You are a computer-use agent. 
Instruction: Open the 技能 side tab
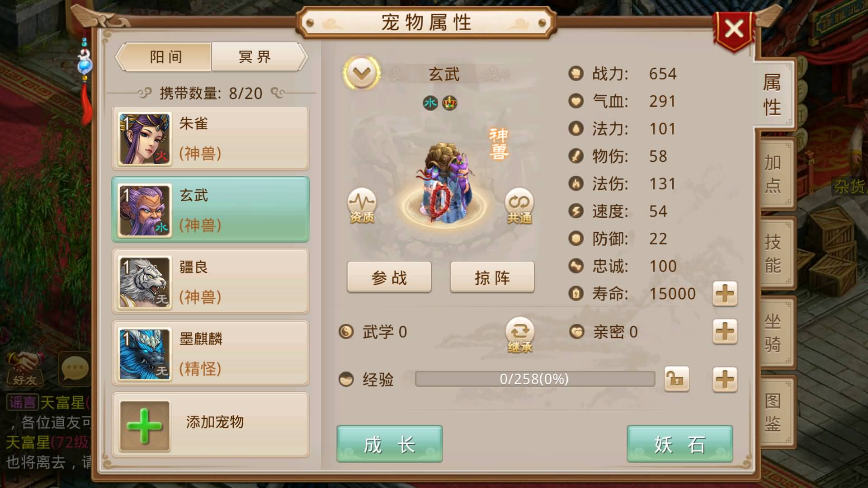[774, 253]
